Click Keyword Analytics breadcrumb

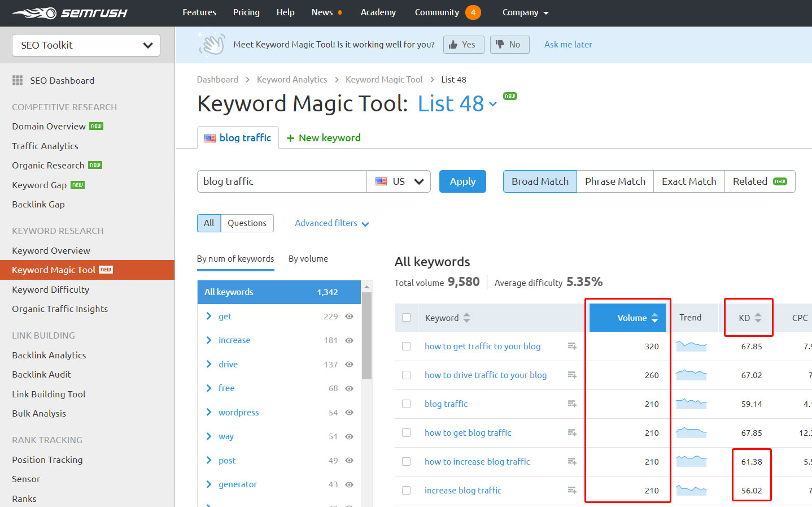point(292,80)
